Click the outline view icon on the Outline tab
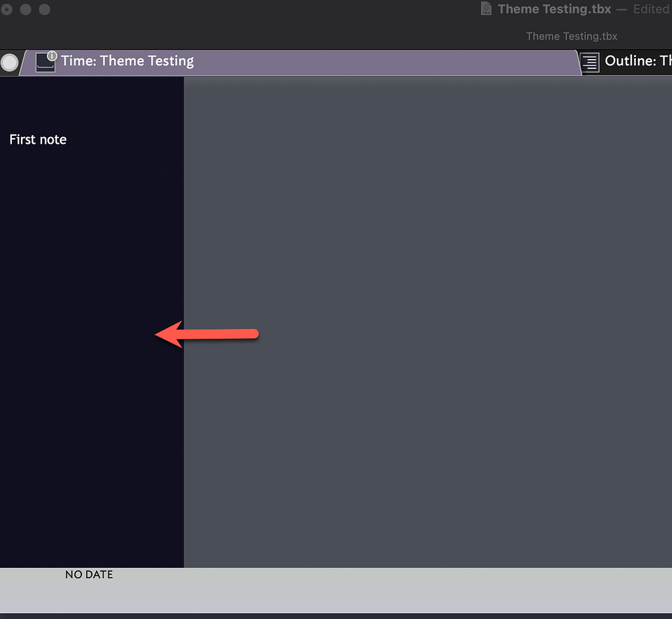This screenshot has height=619, width=672. [589, 61]
